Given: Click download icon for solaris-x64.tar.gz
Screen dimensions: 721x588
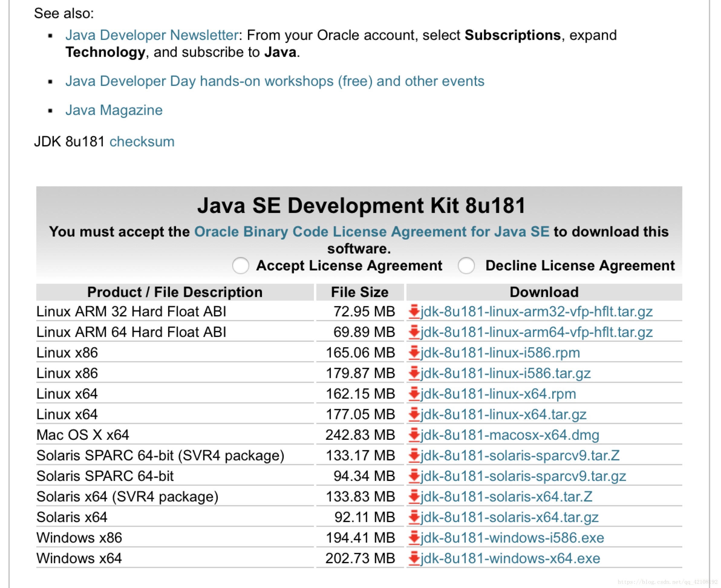Looking at the screenshot, I should tap(414, 517).
